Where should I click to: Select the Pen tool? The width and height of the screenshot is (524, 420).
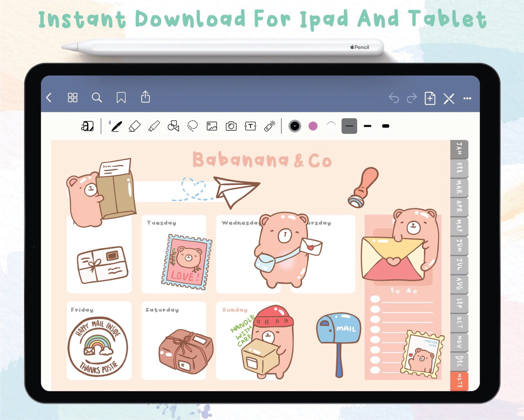[x=116, y=126]
